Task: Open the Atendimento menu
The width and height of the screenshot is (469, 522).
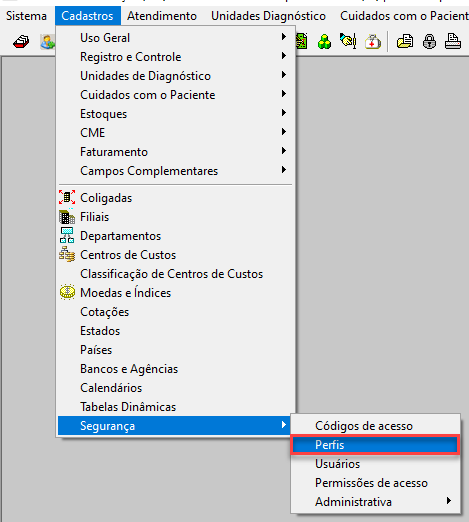Action: (162, 16)
